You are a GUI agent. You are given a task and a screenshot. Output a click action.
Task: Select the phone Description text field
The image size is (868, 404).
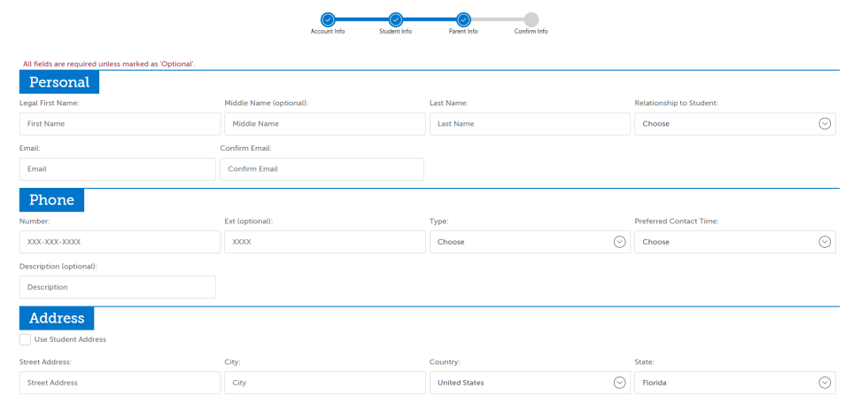[x=117, y=287]
